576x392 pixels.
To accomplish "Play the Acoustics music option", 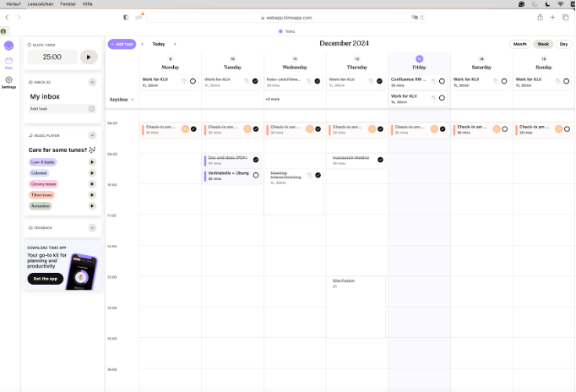I will (x=91, y=205).
